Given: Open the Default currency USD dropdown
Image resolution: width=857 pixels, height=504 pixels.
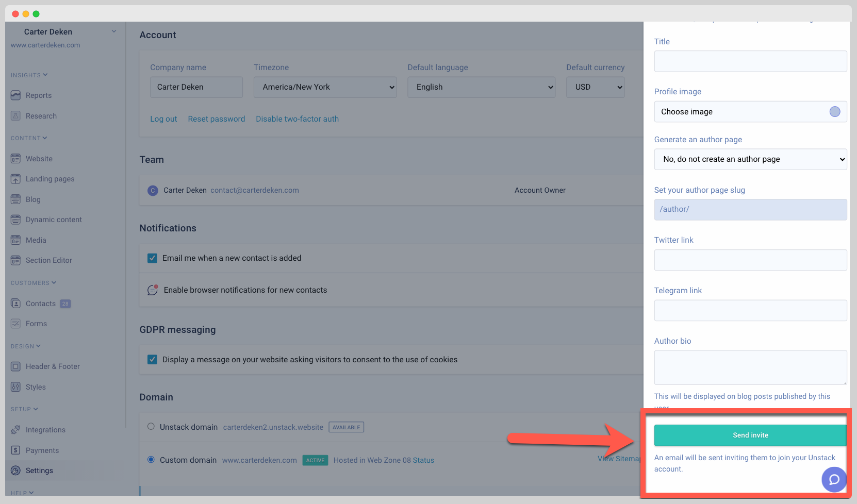Looking at the screenshot, I should (x=595, y=87).
